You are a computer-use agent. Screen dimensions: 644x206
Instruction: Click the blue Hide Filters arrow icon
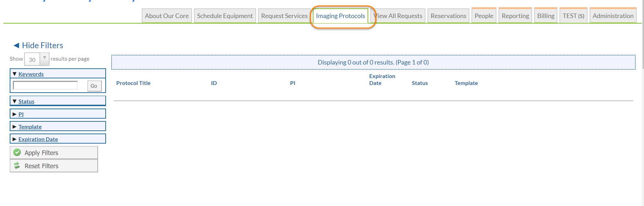tap(16, 45)
